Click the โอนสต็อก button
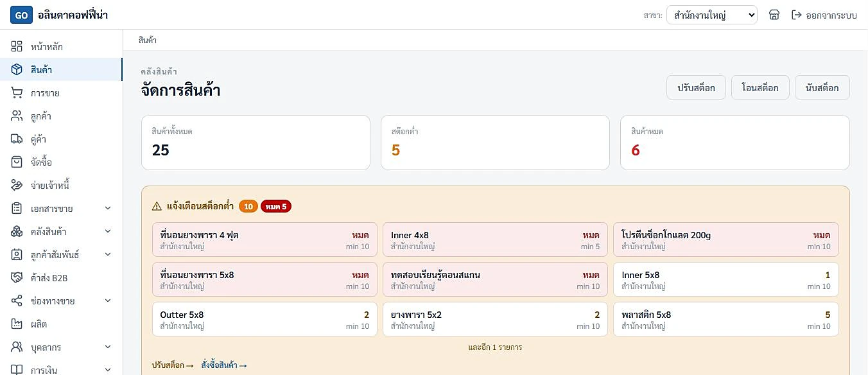868x375 pixels. [760, 88]
